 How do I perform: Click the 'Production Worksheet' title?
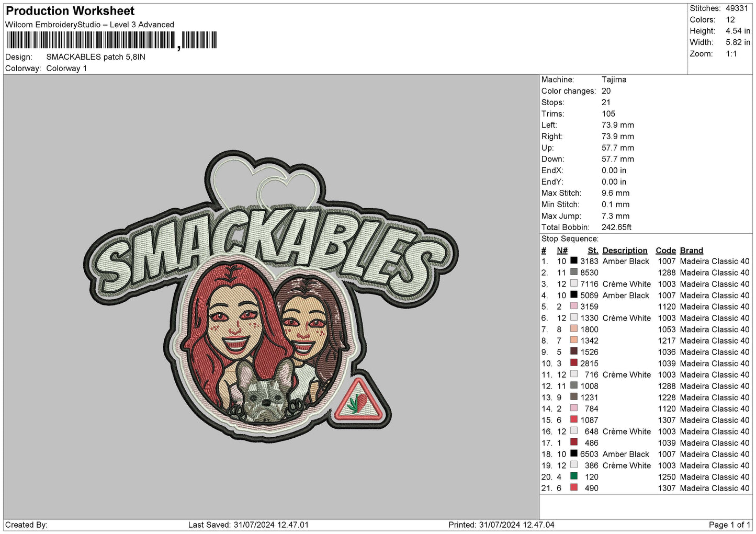click(x=70, y=11)
